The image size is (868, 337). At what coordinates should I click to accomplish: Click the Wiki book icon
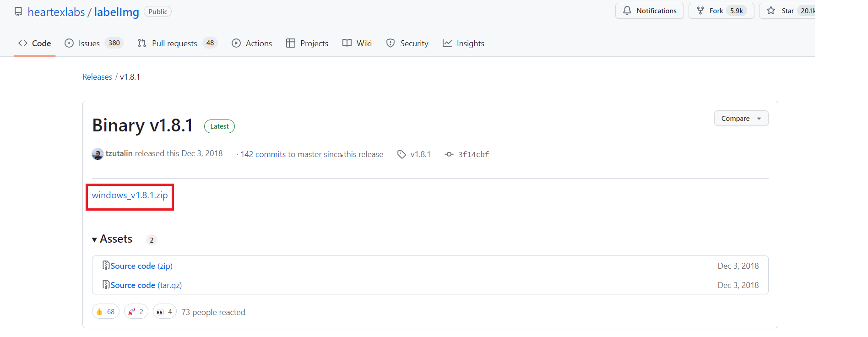[x=347, y=43]
